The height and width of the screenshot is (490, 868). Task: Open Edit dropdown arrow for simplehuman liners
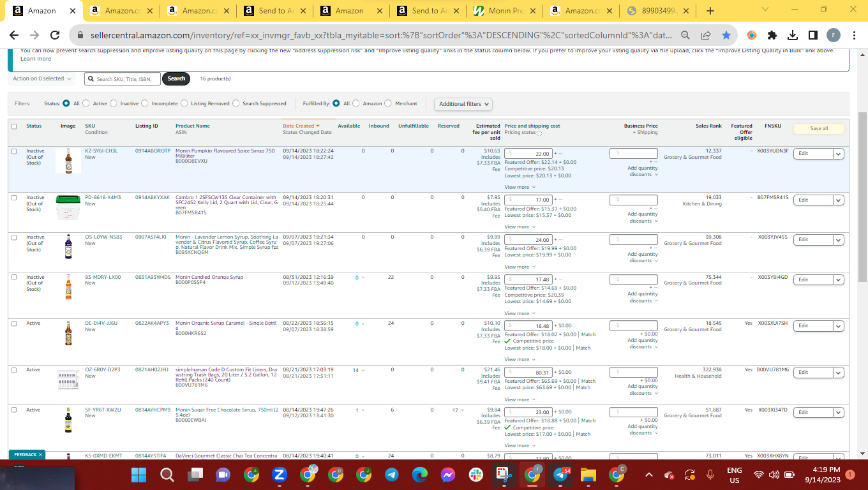[839, 372]
